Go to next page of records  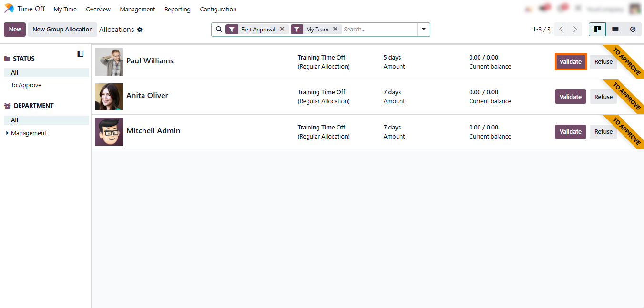pyautogui.click(x=575, y=30)
